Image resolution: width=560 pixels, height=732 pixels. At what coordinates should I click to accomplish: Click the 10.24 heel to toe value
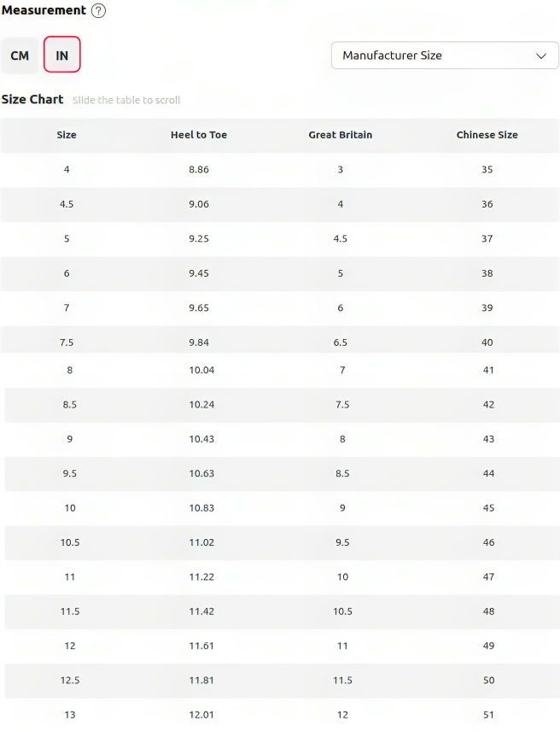tap(201, 405)
